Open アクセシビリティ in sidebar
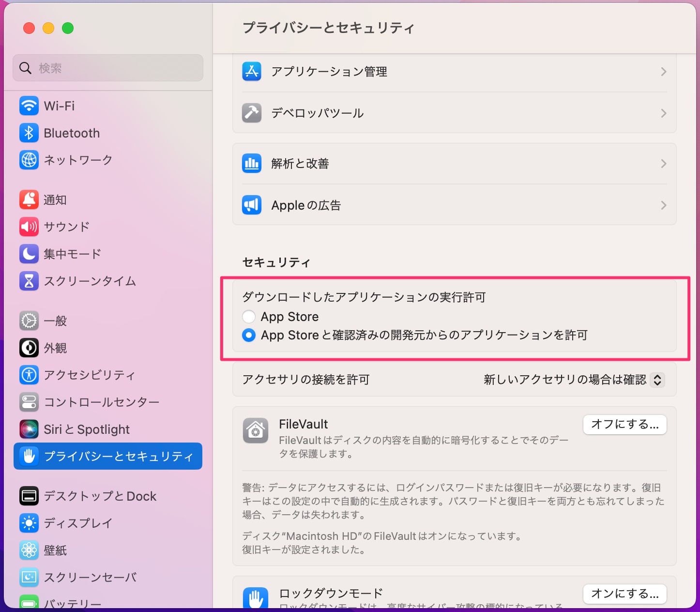700x612 pixels. [108, 375]
